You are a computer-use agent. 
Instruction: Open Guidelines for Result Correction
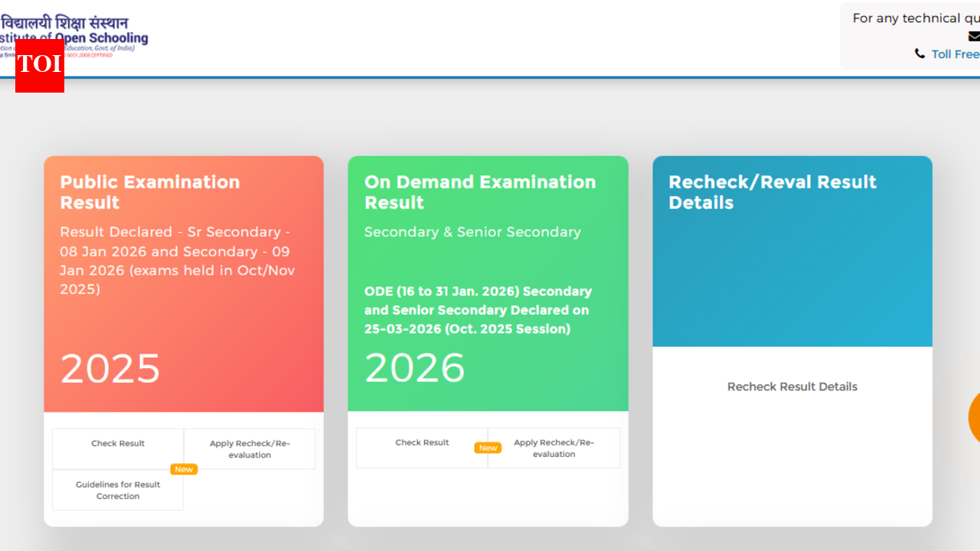click(117, 490)
